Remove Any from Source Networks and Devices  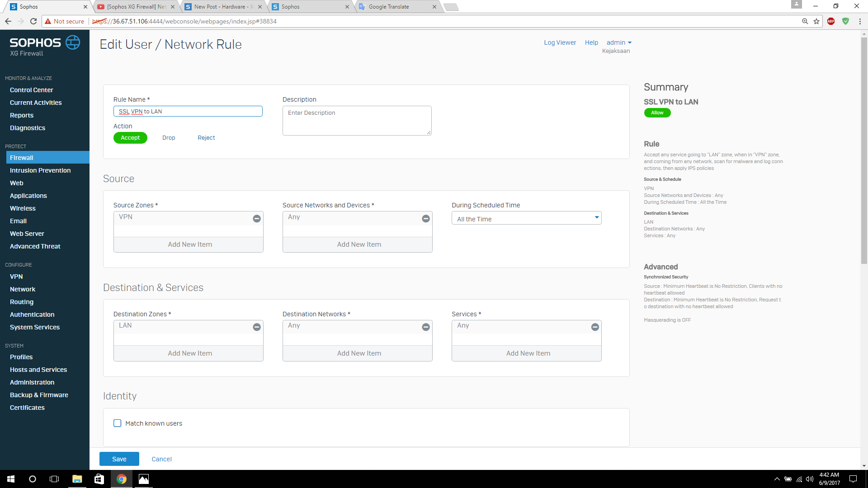pos(426,219)
